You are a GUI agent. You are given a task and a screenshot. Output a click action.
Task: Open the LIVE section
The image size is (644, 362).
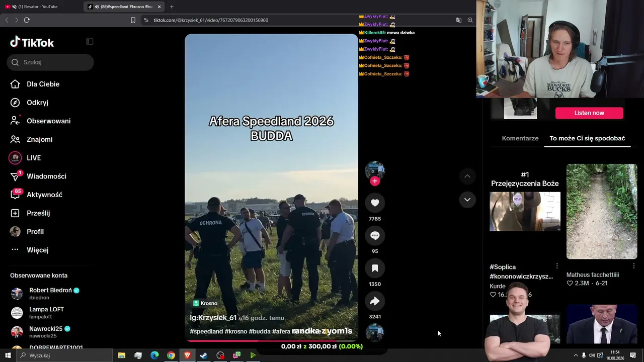pos(25,158)
